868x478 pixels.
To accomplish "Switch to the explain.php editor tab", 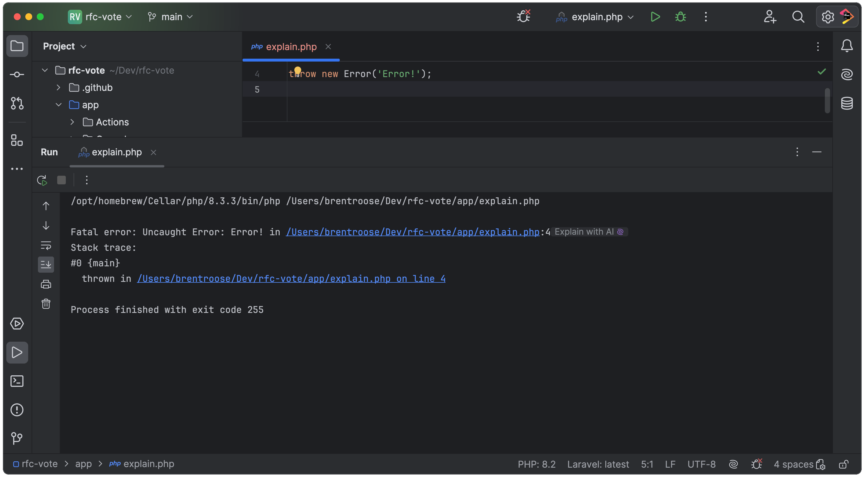I will (291, 47).
